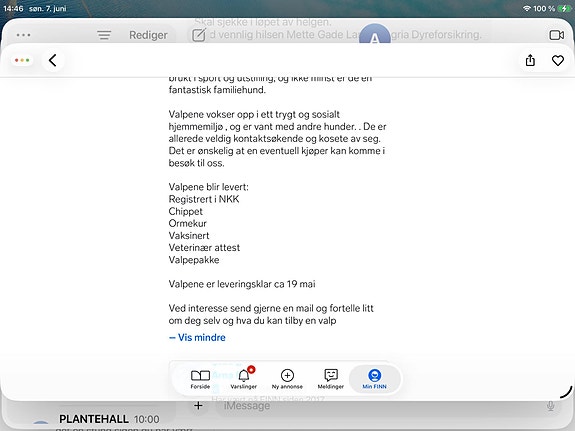Open the Meldinger tab
The image size is (575, 431).
click(x=331, y=379)
